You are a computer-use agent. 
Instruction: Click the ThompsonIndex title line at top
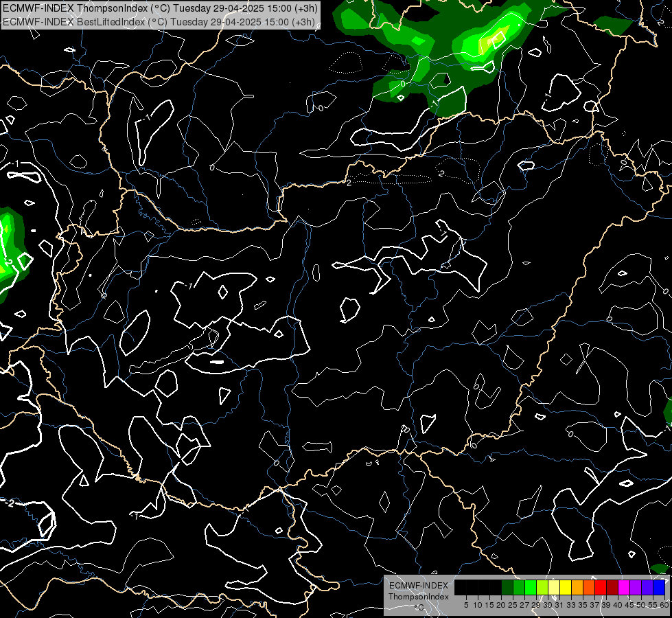[x=161, y=8]
